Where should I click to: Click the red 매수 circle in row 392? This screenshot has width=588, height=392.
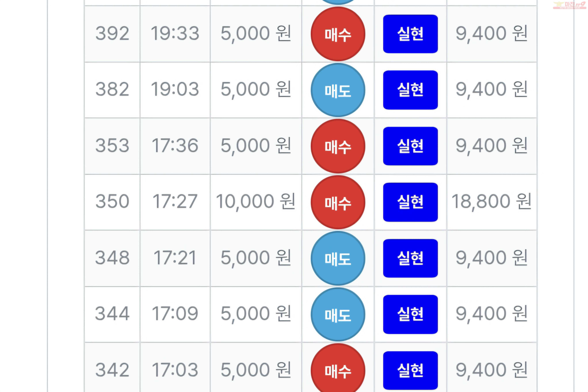click(x=338, y=34)
